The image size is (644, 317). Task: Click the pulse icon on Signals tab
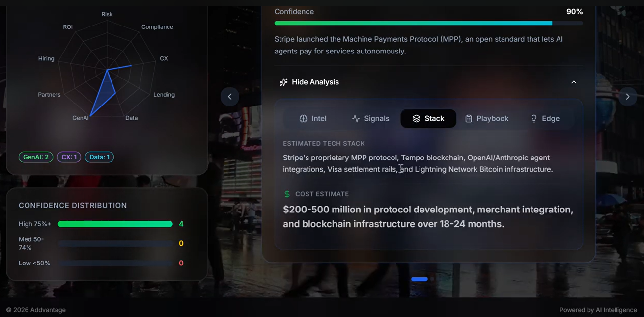[356, 119]
